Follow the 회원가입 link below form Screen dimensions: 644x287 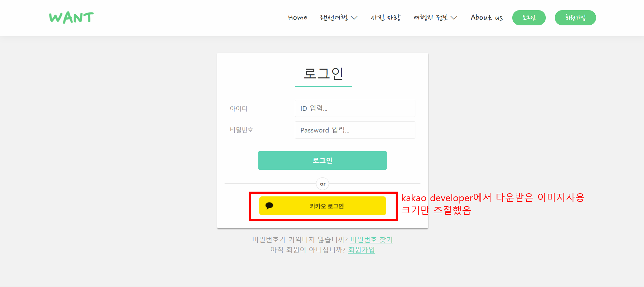pyautogui.click(x=361, y=249)
